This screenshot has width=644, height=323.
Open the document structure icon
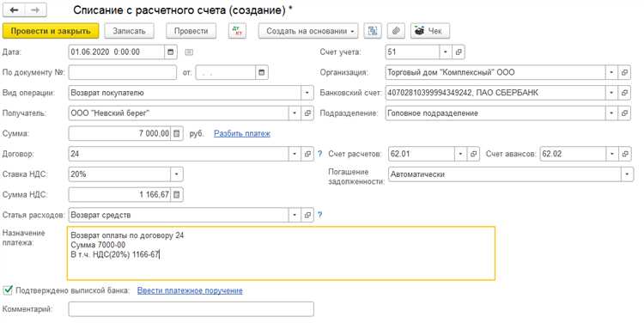(373, 31)
